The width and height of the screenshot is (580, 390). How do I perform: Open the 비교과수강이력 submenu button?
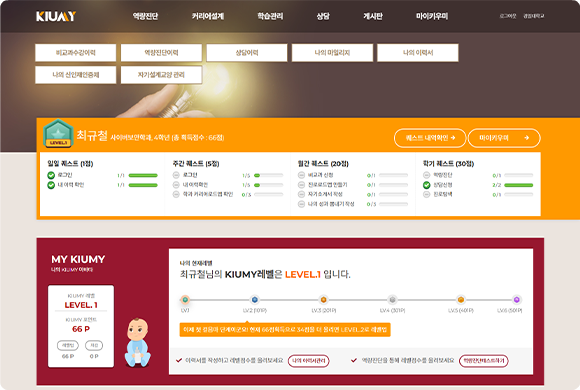point(76,53)
